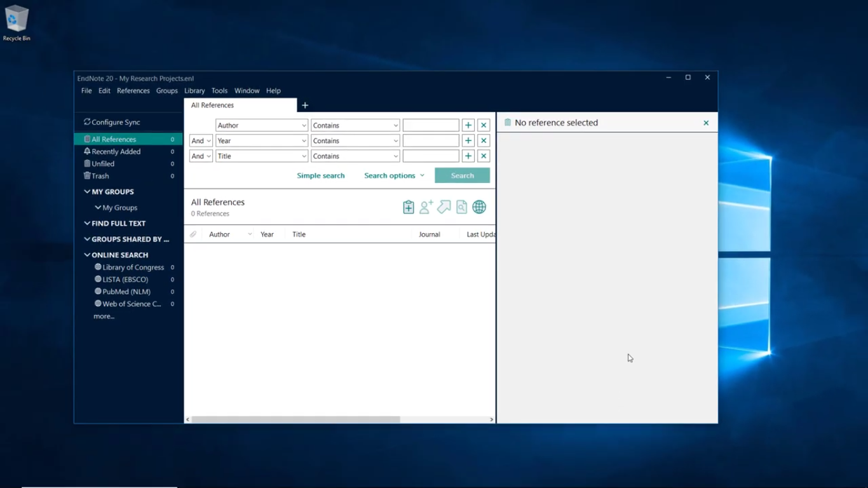Click the Library of Congress globe icon
The width and height of the screenshot is (868, 488).
[x=98, y=267]
